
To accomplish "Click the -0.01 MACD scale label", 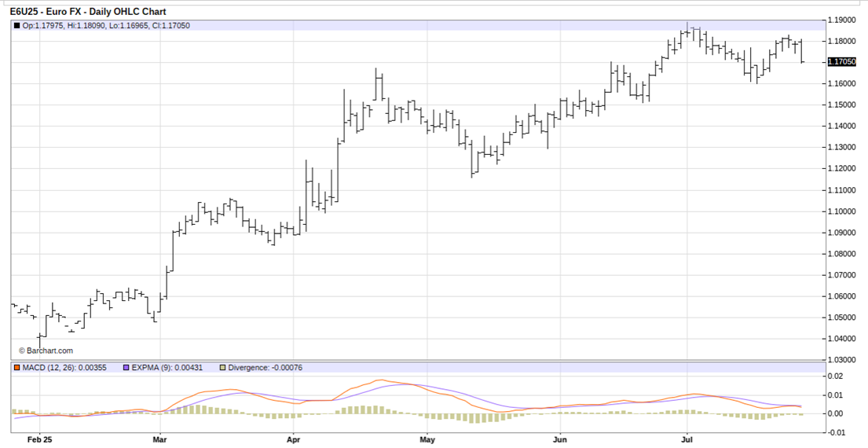I will coord(835,432).
